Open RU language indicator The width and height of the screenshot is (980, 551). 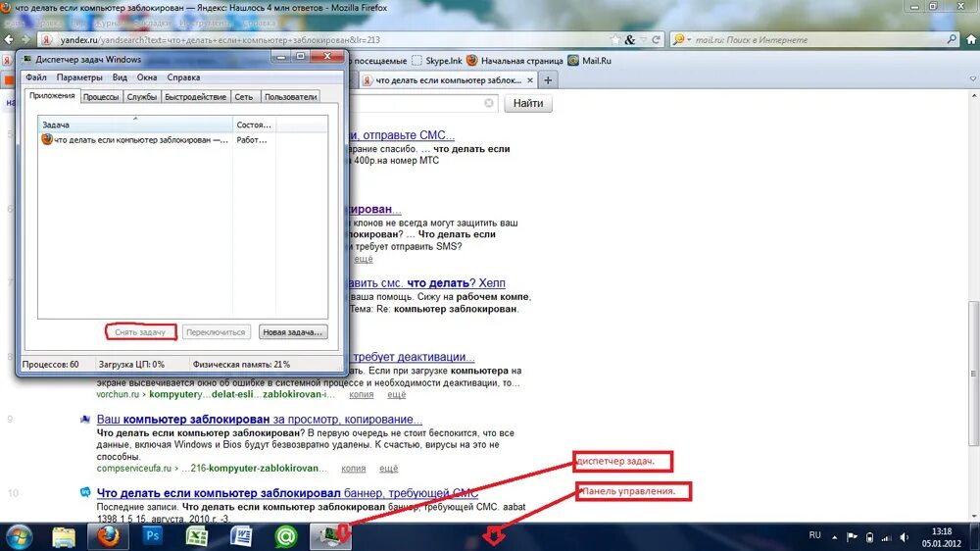coord(814,535)
